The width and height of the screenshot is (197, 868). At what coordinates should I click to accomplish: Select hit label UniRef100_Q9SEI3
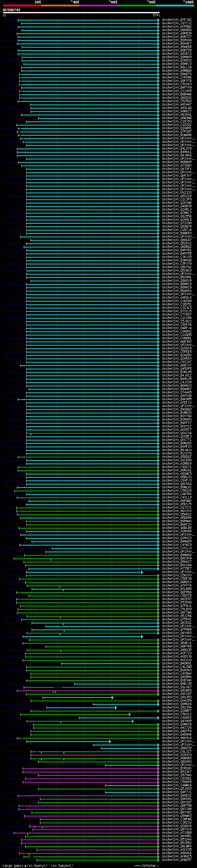pos(177,54)
